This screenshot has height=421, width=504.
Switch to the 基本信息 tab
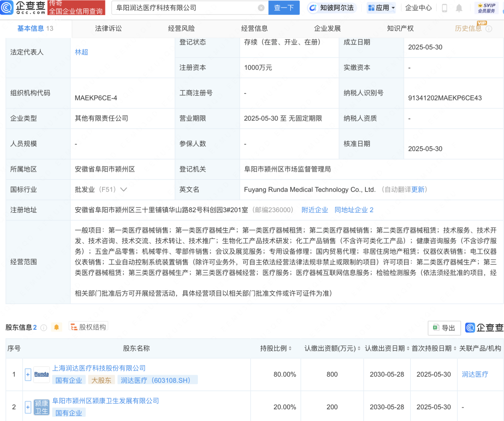35,29
